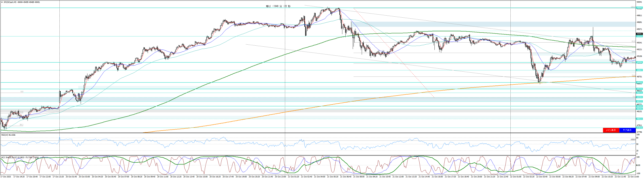Click the 17 Oct 2025 date axis label
This screenshot has height=179, width=644.
click(x=6, y=177)
